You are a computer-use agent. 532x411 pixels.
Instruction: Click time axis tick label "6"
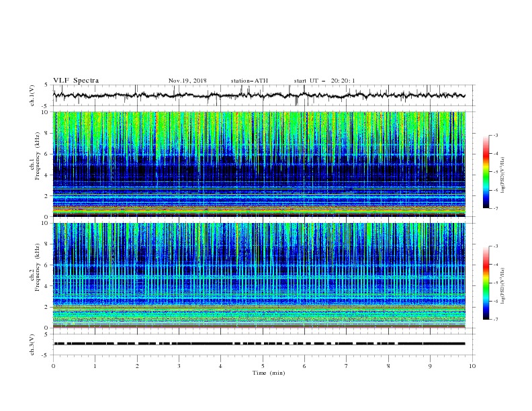coord(304,366)
